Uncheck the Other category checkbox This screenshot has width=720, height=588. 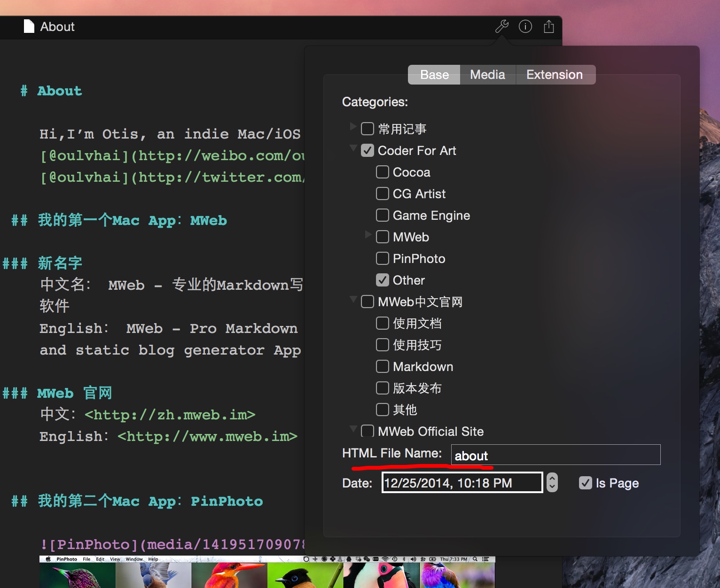click(383, 280)
